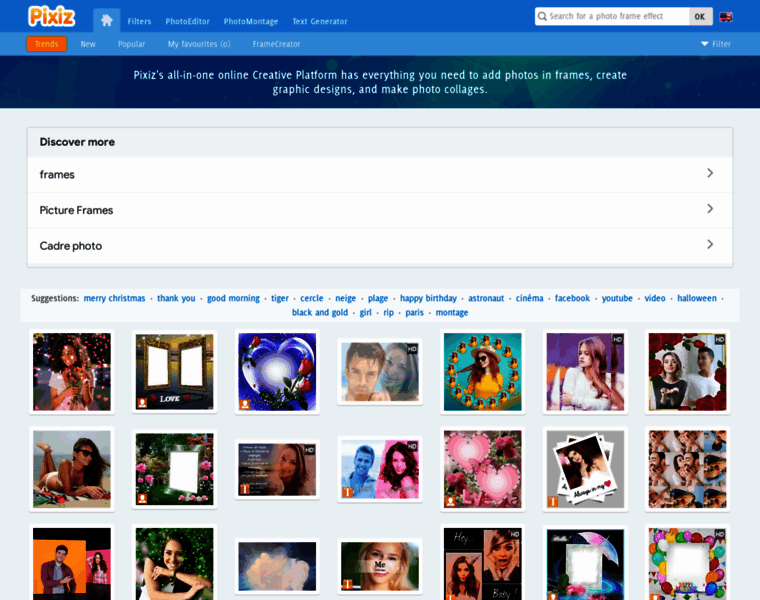Image resolution: width=760 pixels, height=600 pixels.
Task: Open the man and woman faces blend thumbnail
Action: point(380,372)
